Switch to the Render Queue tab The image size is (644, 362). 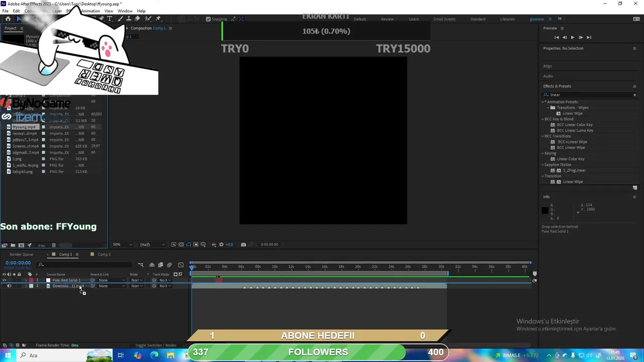pyautogui.click(x=21, y=254)
